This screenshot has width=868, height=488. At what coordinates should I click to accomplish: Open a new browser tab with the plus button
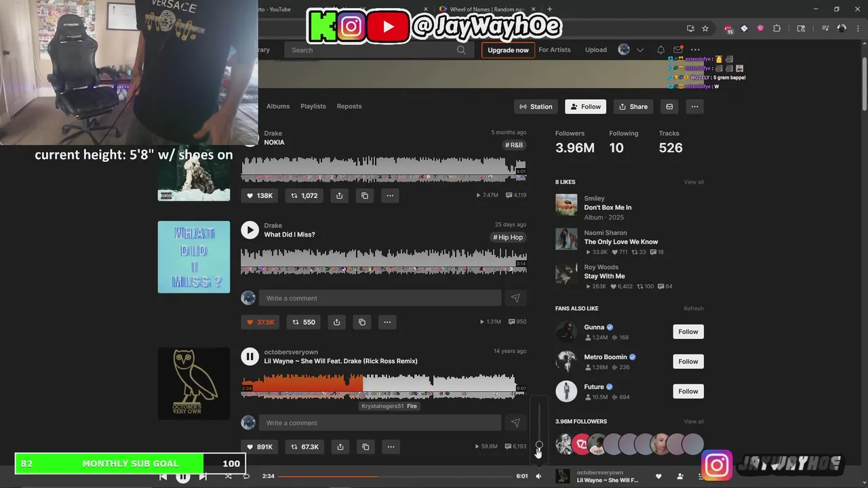549,9
